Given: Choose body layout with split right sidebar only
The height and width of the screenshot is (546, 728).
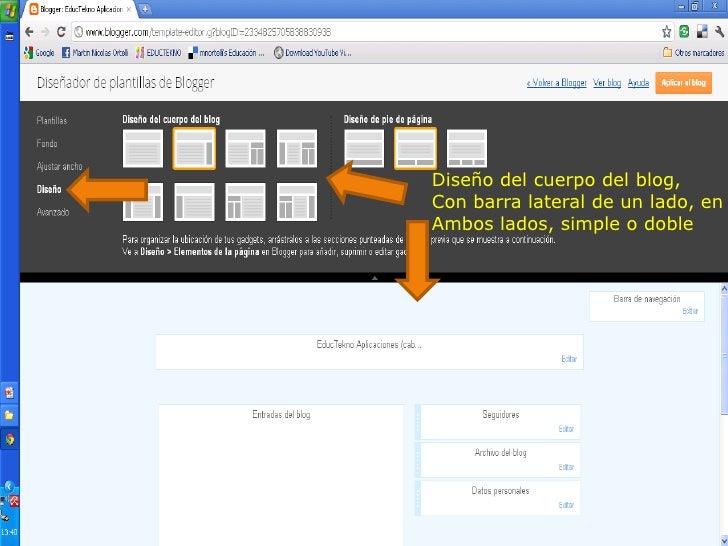Looking at the screenshot, I should tap(246, 149).
